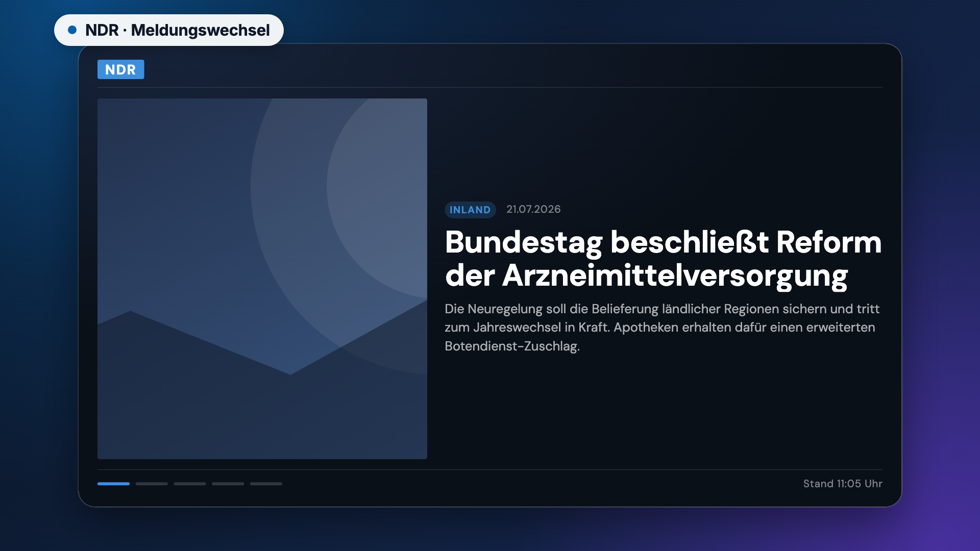Screen dimensions: 980x551
Task: Jump to the fourth slide indicator
Action: pyautogui.click(x=228, y=484)
